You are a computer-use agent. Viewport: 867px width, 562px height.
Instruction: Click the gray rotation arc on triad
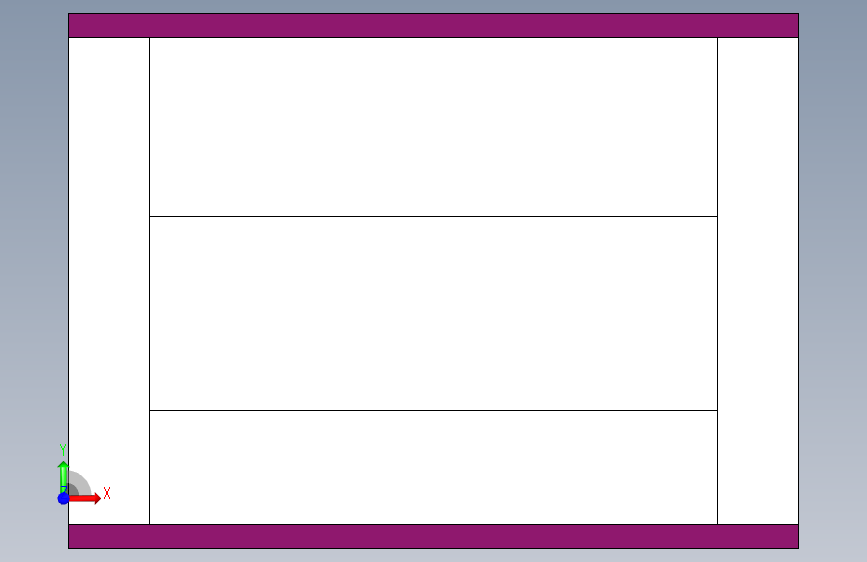(x=81, y=481)
